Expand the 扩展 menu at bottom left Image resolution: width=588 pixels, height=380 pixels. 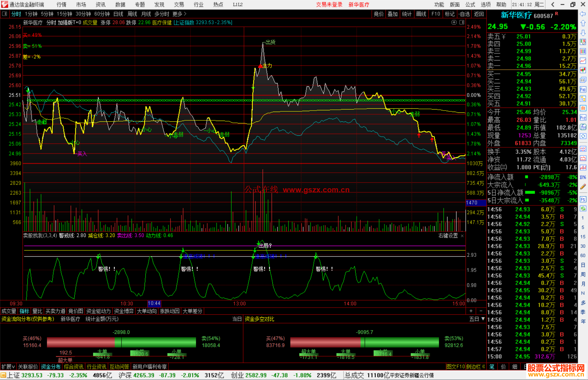(x=8, y=367)
